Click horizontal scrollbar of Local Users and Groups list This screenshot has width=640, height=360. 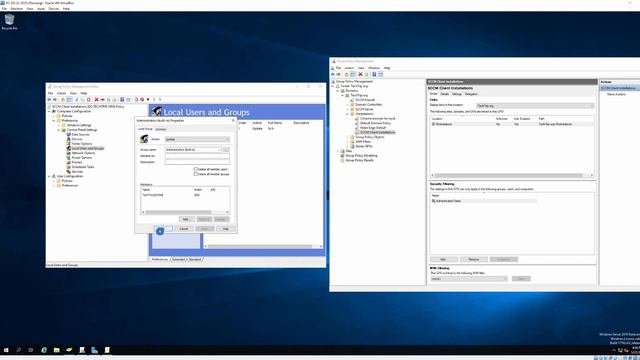click(x=263, y=246)
